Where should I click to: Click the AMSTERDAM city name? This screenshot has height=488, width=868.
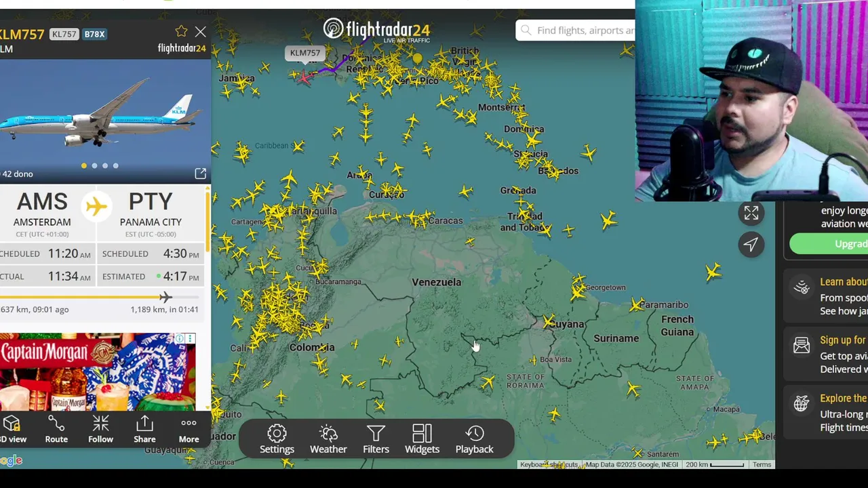pos(42,222)
